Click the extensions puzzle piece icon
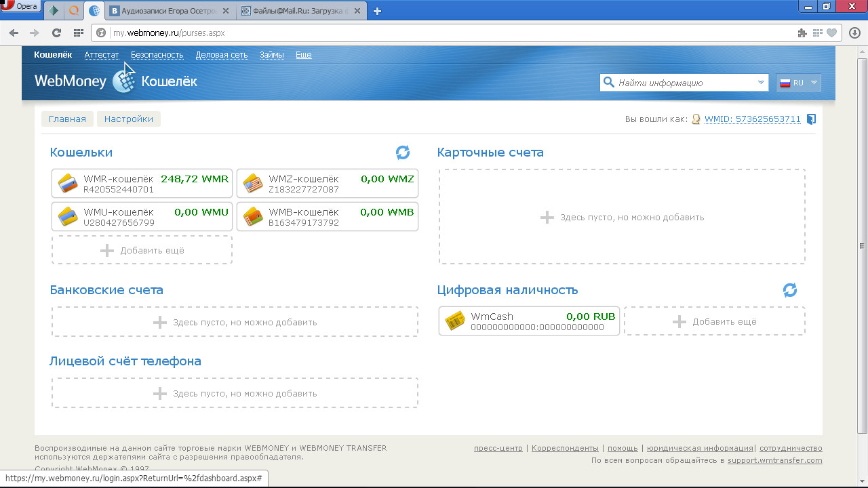The image size is (868, 488). point(804,33)
